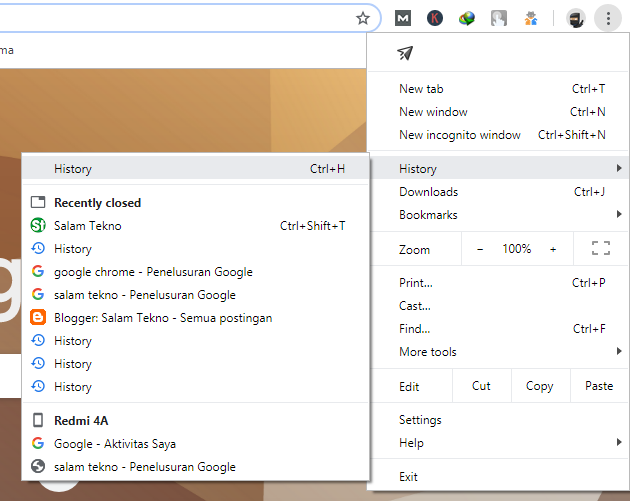Screen dimensions: 630x501
Task: Increase zoom with plus button
Action: click(x=553, y=249)
